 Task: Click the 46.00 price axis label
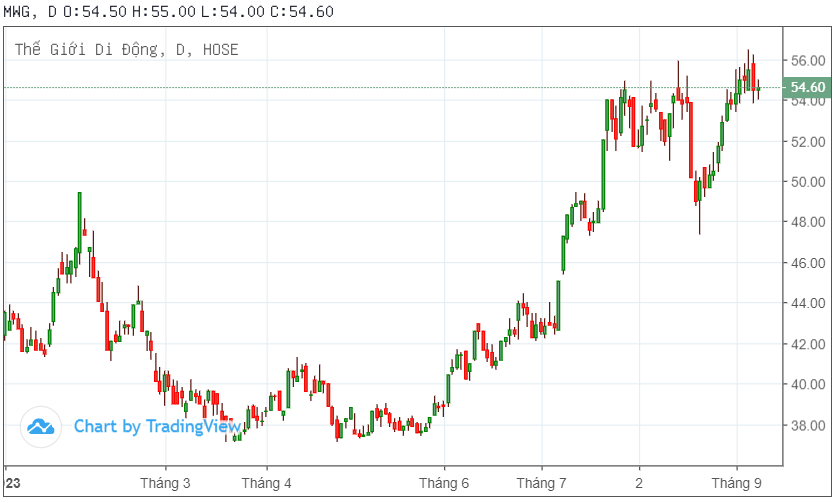(x=808, y=263)
